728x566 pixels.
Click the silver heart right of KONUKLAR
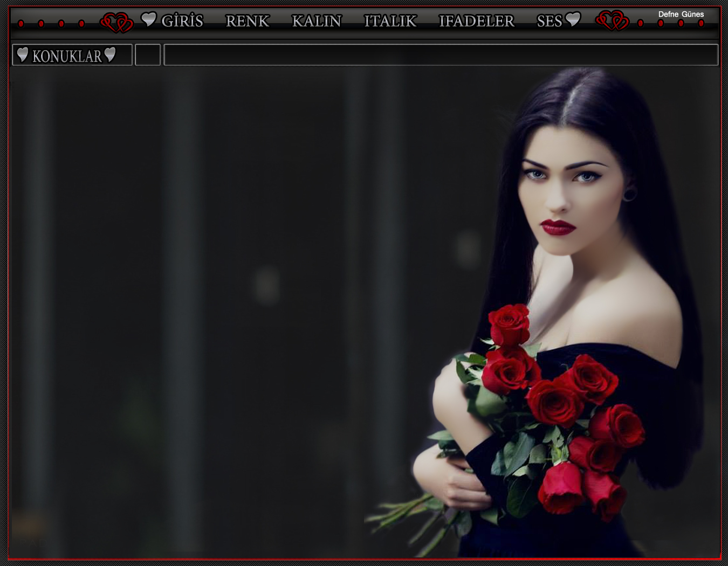110,54
